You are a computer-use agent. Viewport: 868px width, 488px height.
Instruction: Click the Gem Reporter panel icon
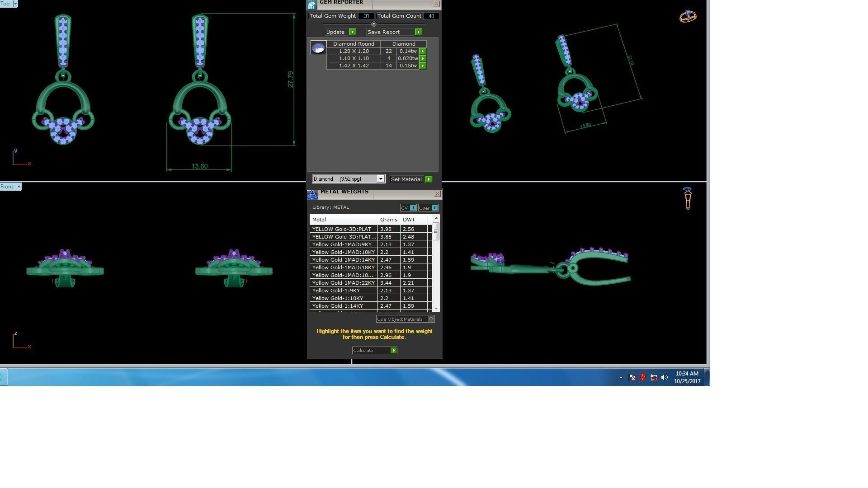point(311,5)
